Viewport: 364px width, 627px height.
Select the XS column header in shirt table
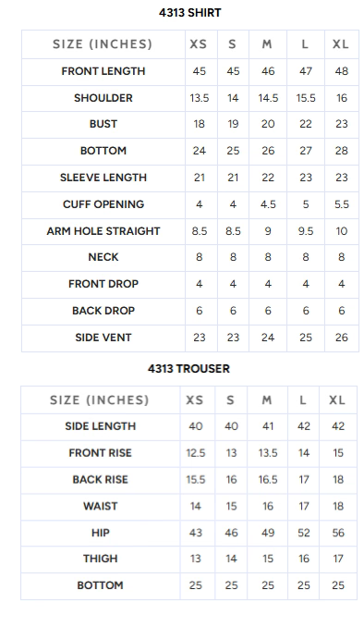coord(199,44)
